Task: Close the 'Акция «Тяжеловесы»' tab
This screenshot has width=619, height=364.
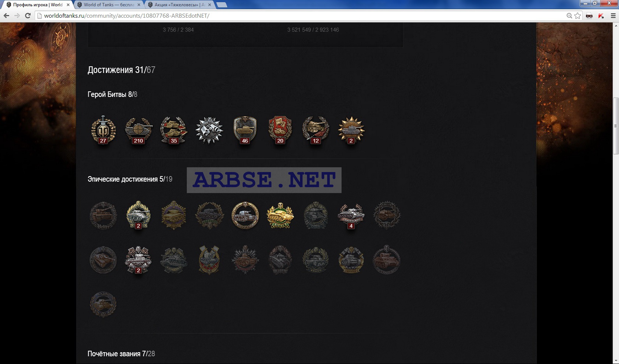Action: click(210, 5)
